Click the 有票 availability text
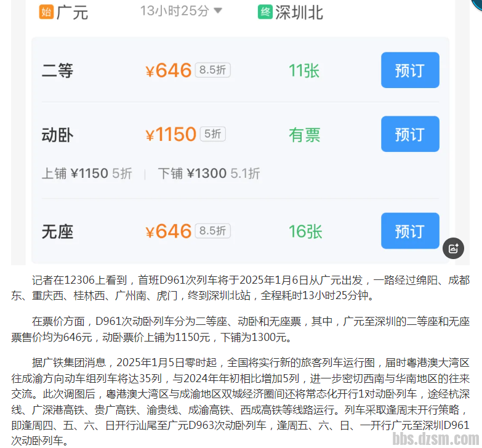 (305, 135)
